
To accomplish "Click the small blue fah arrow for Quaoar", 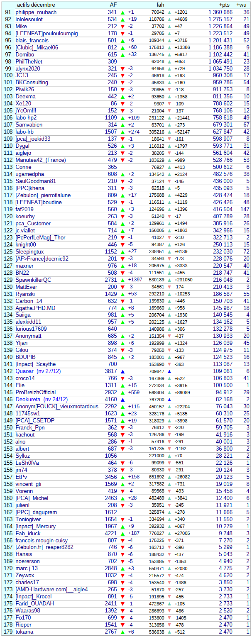I will [x=169, y=371].
